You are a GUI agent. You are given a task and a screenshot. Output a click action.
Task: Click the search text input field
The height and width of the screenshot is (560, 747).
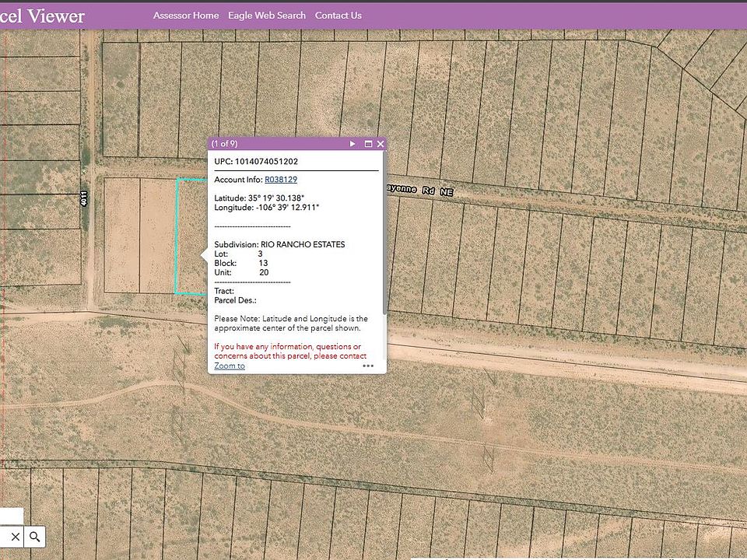coord(4,537)
